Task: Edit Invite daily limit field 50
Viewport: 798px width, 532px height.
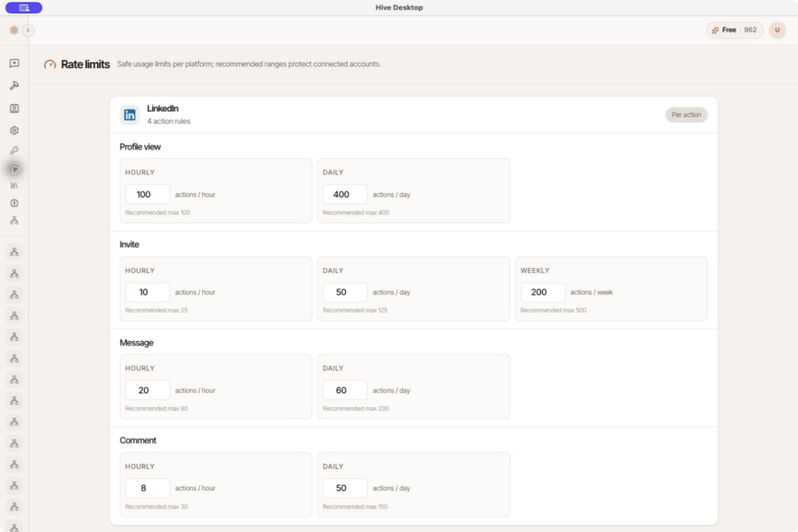Action: (x=345, y=292)
